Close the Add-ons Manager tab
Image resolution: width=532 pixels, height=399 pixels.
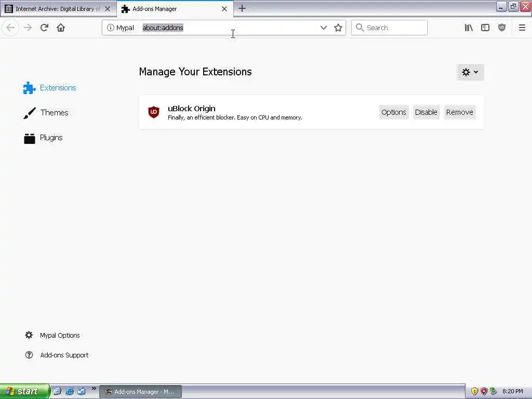pos(224,9)
